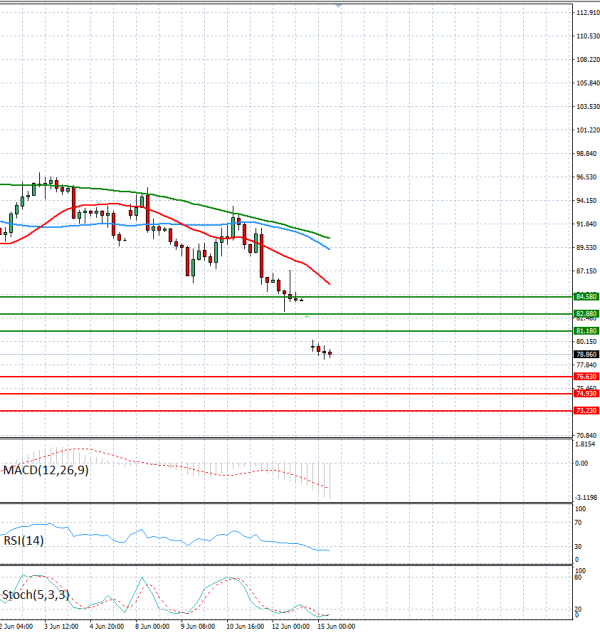
Task: Click the 87.150 price axis value
Action: click(x=586, y=271)
